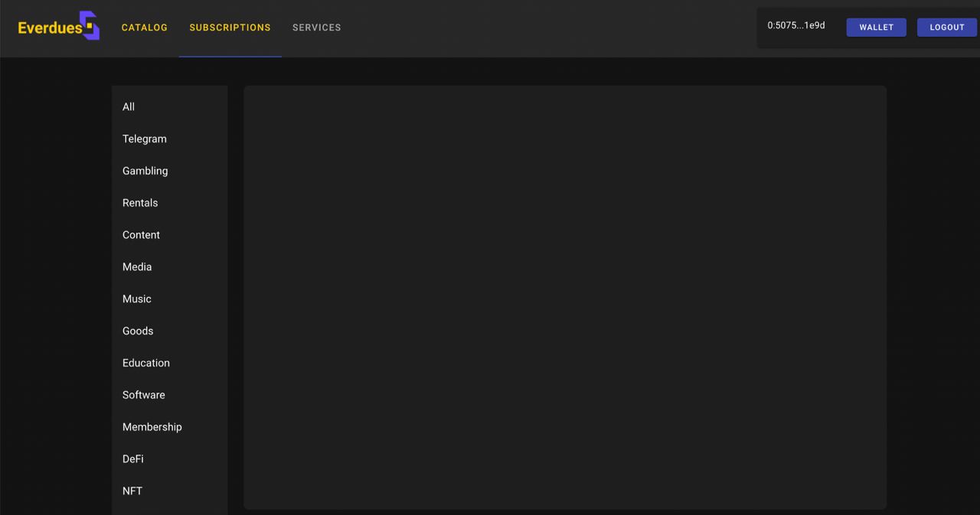980x515 pixels.
Task: Open the Content category
Action: [x=141, y=236]
